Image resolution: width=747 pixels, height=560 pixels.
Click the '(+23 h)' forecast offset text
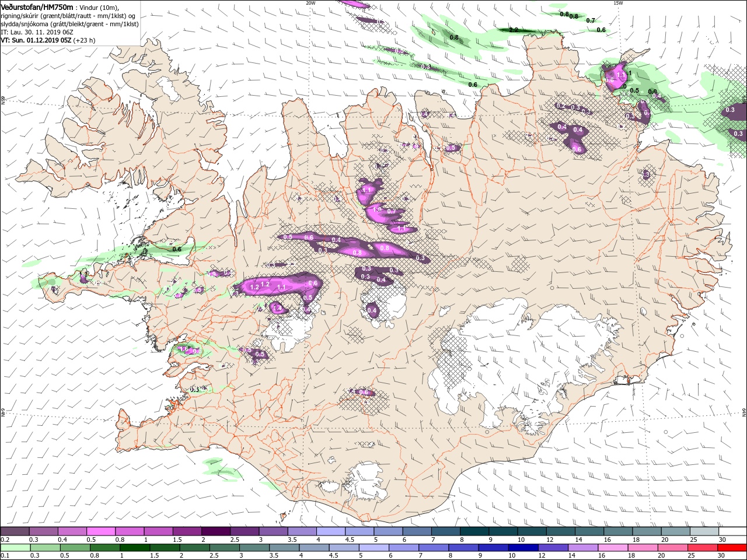coord(85,40)
